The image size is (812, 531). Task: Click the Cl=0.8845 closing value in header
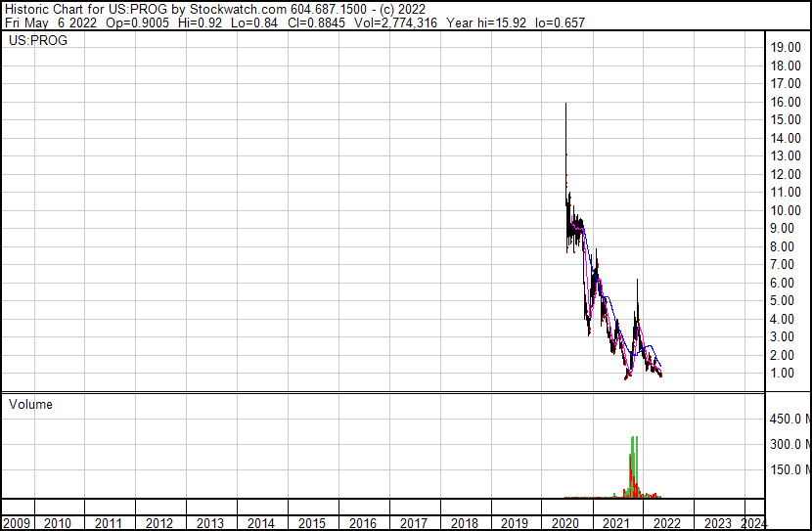tap(316, 22)
